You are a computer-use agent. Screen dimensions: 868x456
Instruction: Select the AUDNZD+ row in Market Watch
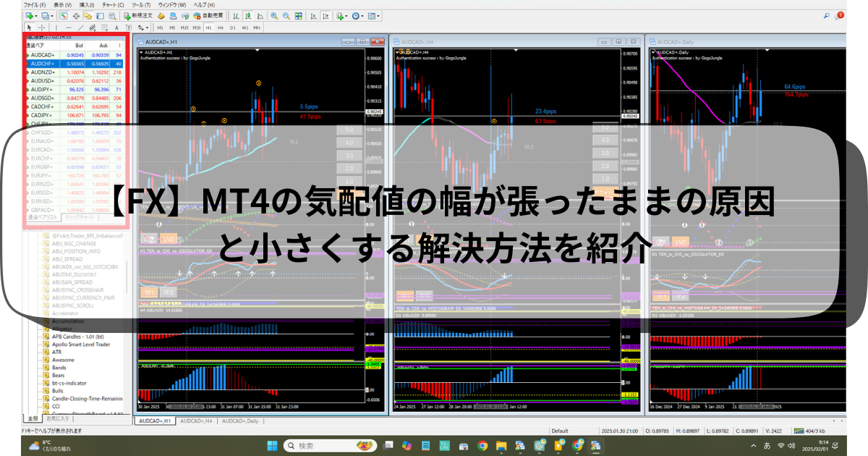[75, 72]
